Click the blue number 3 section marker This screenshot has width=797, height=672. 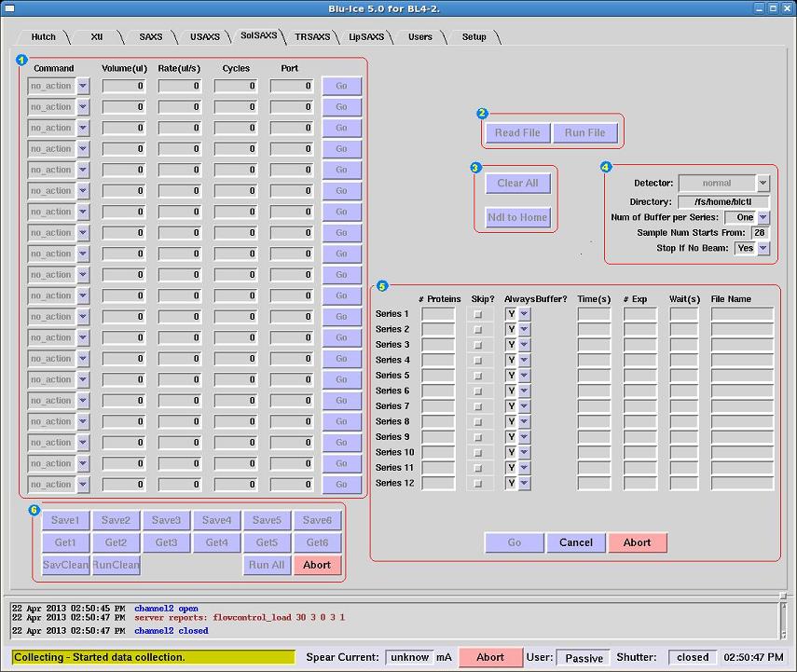[475, 168]
